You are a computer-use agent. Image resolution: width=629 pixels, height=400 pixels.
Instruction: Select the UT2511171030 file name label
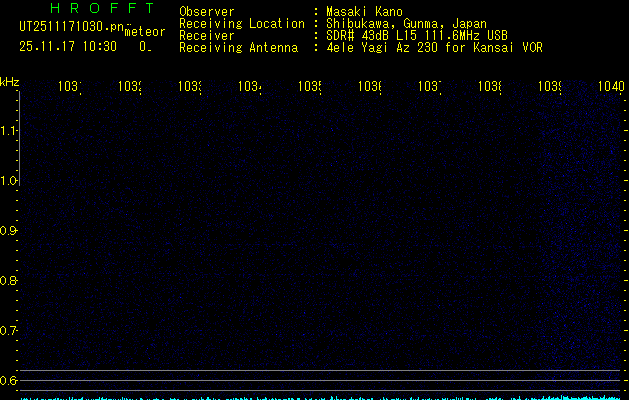[72, 26]
